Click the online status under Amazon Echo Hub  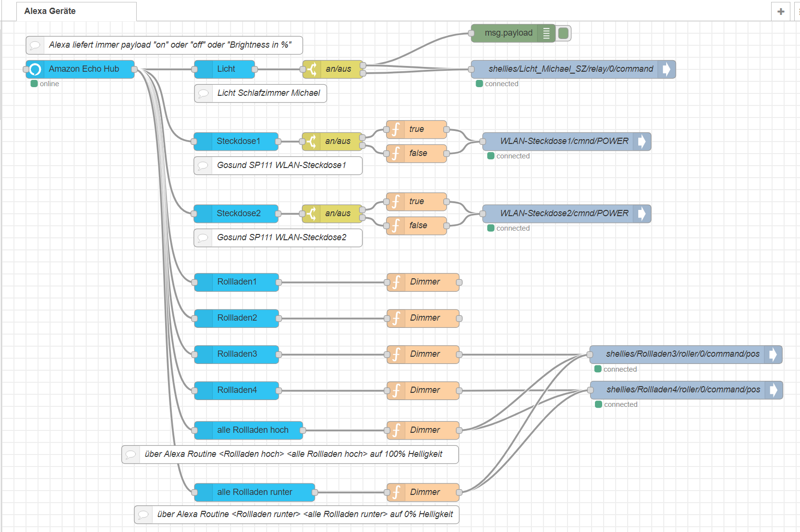[45, 84]
